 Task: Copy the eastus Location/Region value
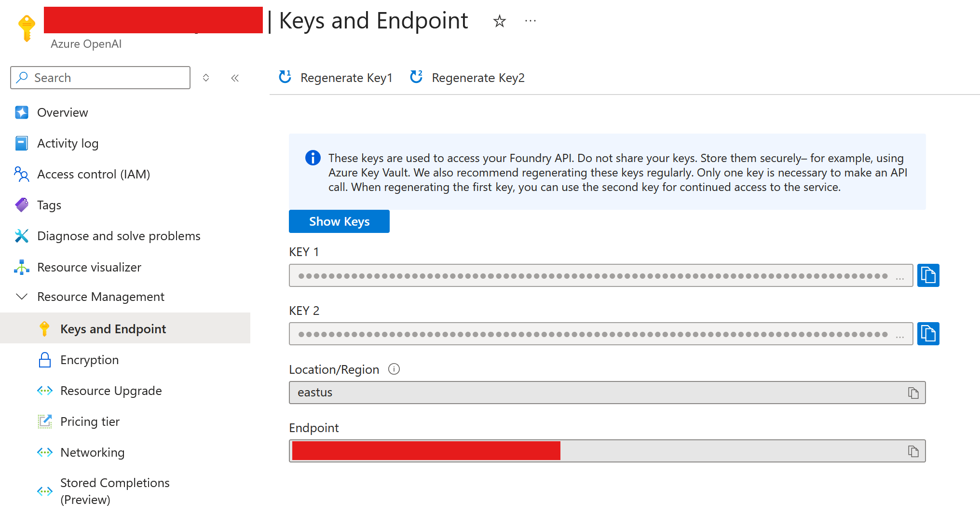[913, 393]
